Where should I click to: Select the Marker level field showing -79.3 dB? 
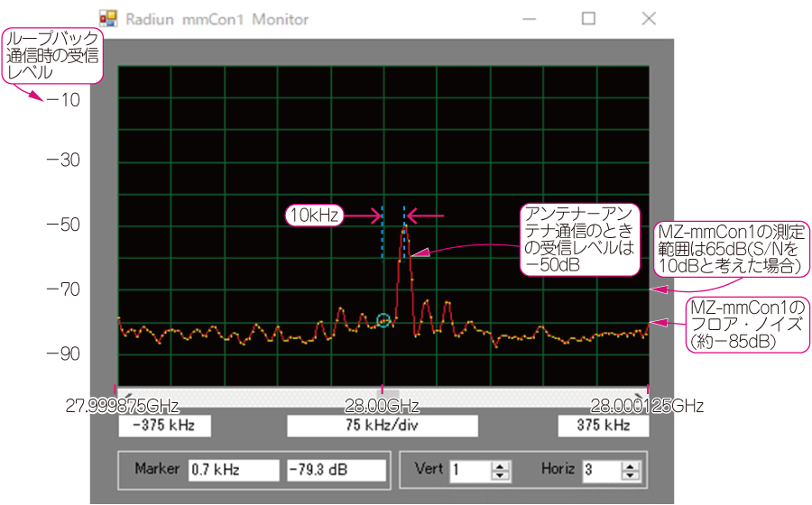click(x=331, y=470)
